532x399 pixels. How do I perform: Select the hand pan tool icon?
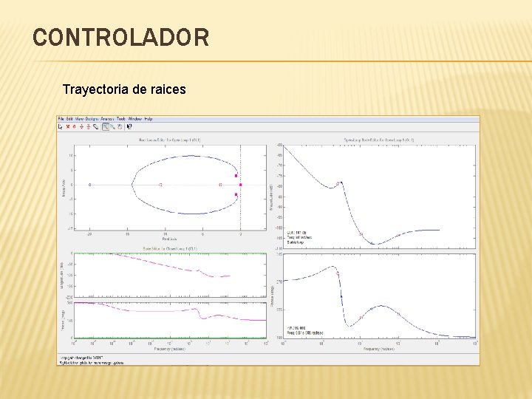(120, 127)
